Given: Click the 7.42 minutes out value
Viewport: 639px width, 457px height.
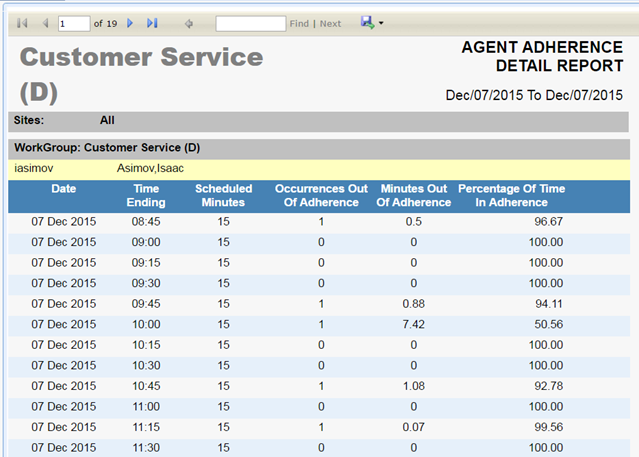Looking at the screenshot, I should tap(413, 323).
